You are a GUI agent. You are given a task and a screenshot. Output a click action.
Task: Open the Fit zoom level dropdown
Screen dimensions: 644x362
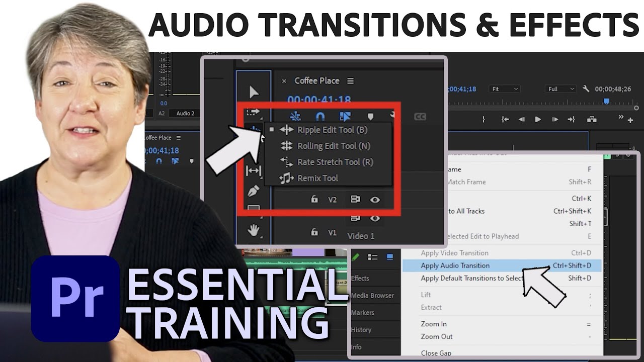tap(505, 89)
